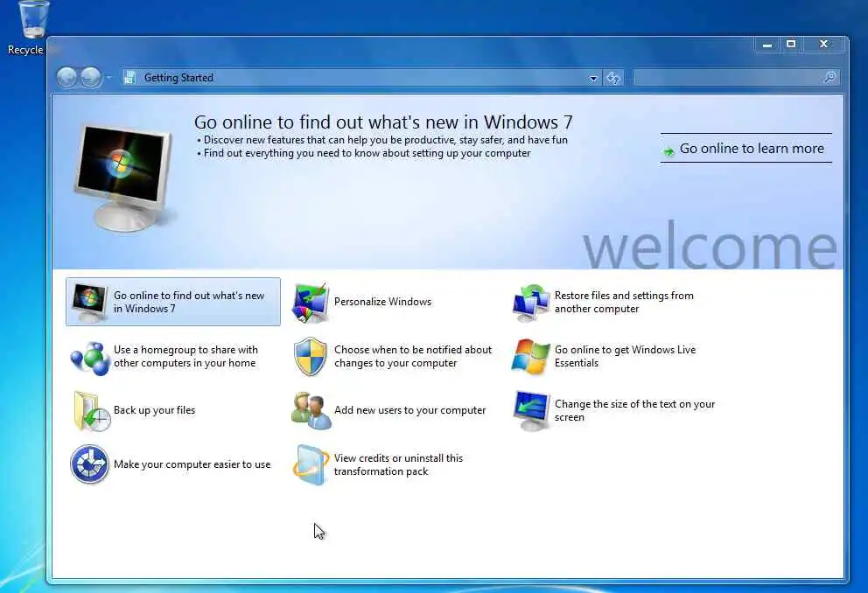Select the security shield notification icon
Screen dimensions: 868x593
point(311,357)
